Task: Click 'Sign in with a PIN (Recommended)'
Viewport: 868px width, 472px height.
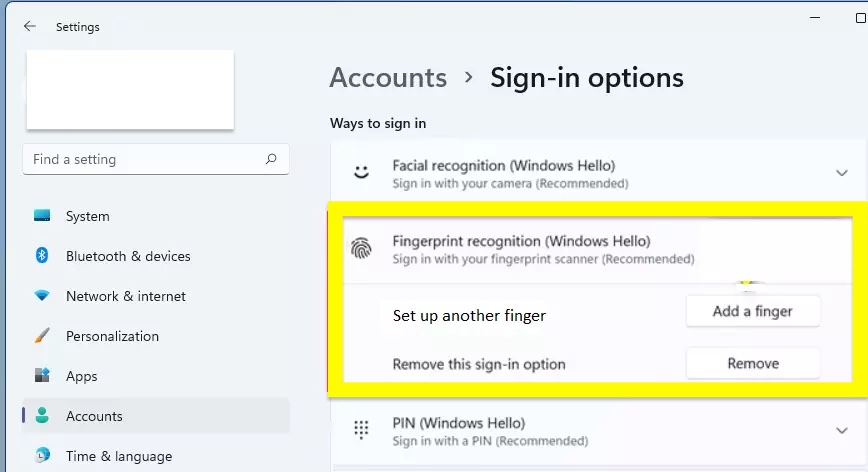Action: click(490, 441)
